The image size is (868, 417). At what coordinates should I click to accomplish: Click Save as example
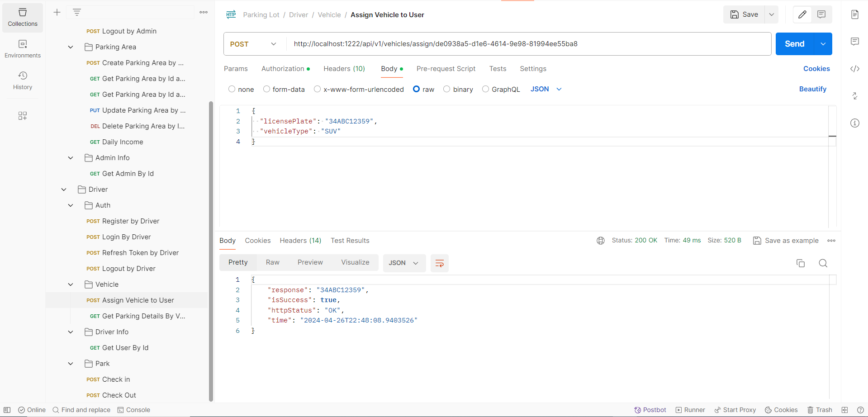[x=786, y=241]
